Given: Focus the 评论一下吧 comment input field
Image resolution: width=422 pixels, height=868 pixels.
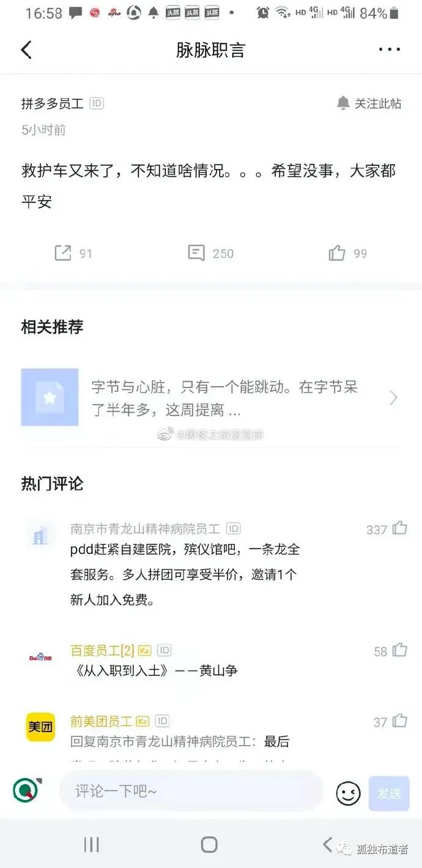Looking at the screenshot, I should click(191, 791).
